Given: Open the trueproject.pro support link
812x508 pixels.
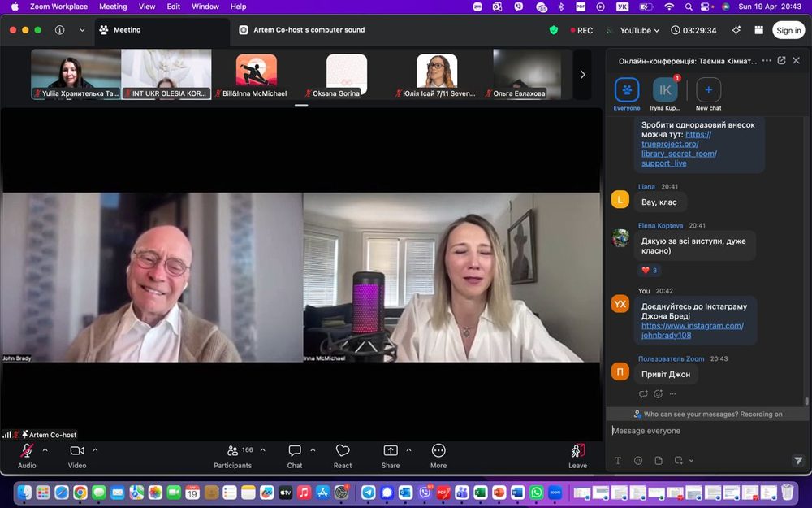Looking at the screenshot, I should click(679, 149).
